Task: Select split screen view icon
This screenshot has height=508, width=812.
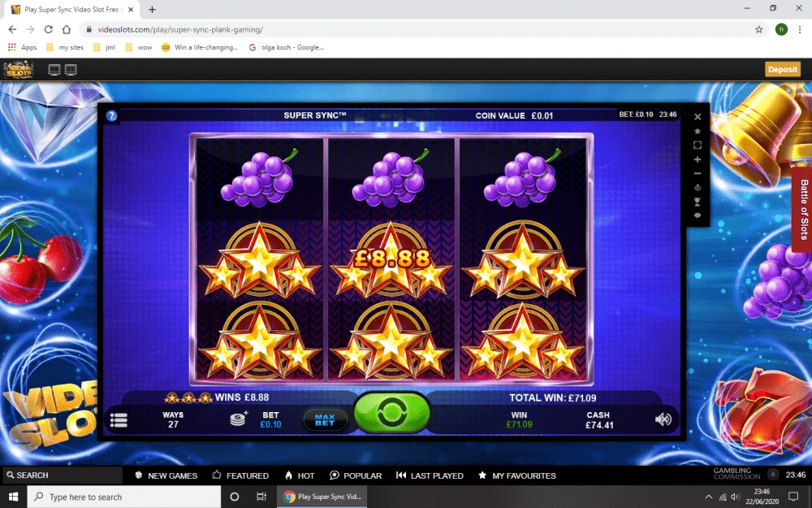Action: click(71, 70)
